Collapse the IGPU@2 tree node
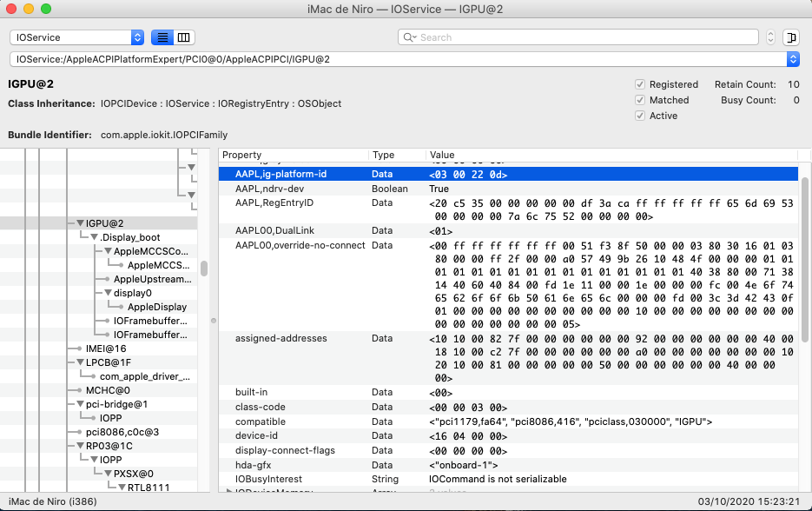 click(x=80, y=223)
